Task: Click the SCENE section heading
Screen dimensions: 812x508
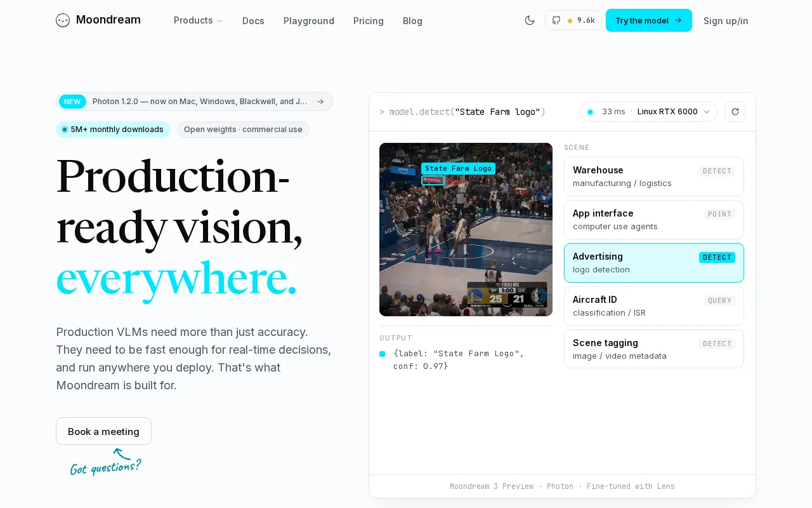Action: coord(577,147)
